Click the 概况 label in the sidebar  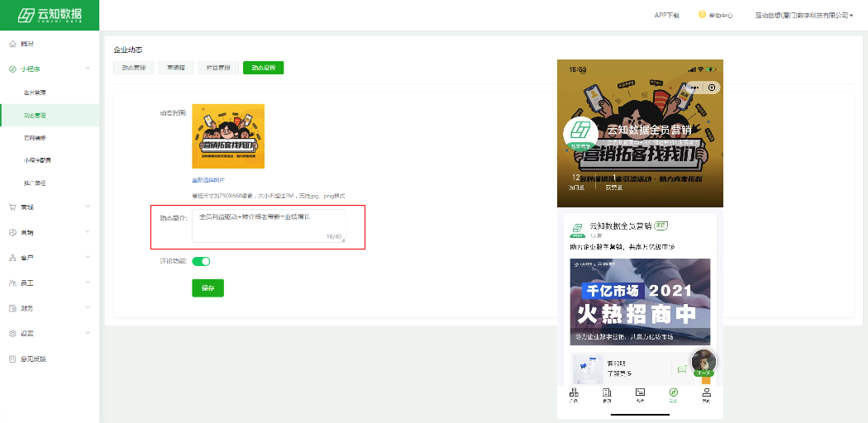27,44
